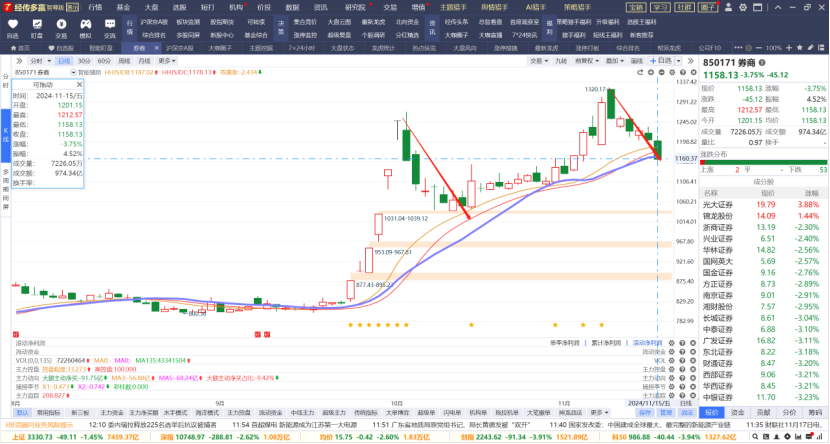This screenshot has height=444, width=830.
Task: Open the 更多 indicator templates dropdown
Action: (599, 412)
